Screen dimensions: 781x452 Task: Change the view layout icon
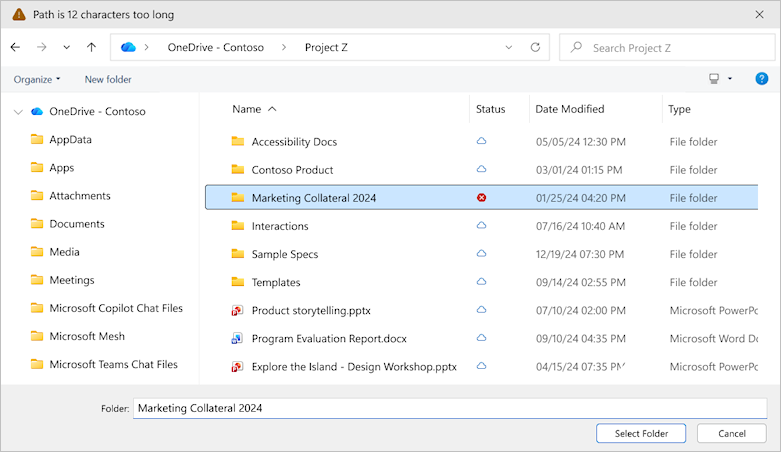pos(714,79)
